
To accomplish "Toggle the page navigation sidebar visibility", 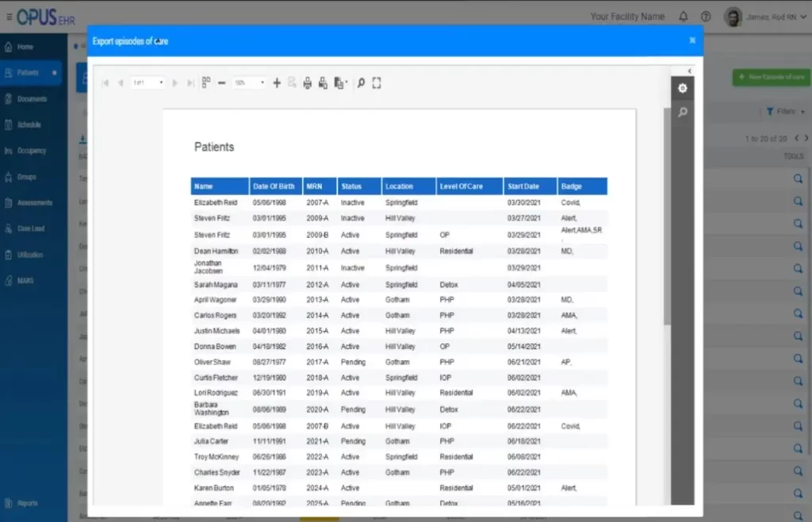I will 206,83.
